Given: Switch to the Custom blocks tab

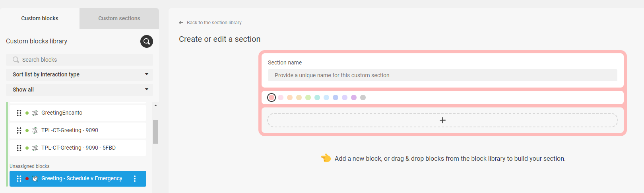Looking at the screenshot, I should 40,18.
